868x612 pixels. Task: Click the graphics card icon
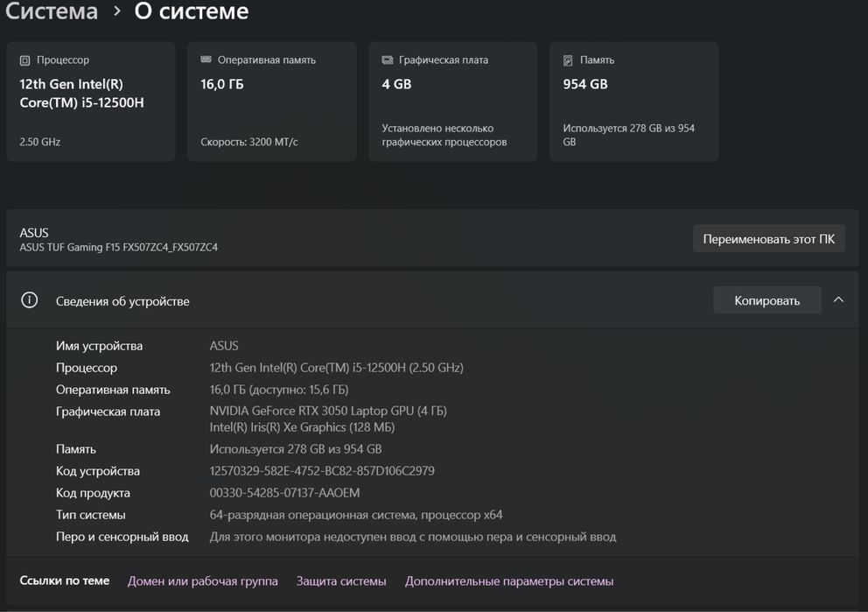click(x=388, y=60)
